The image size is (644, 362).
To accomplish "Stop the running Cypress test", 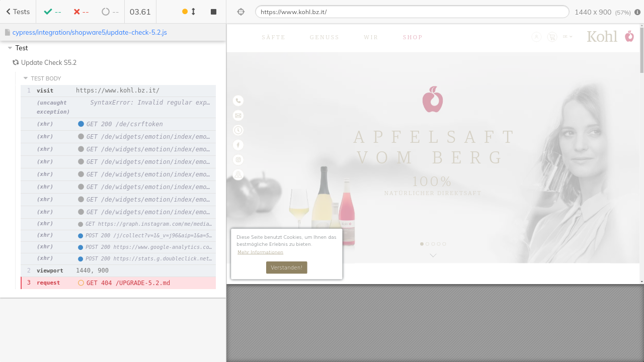I will coord(213,12).
